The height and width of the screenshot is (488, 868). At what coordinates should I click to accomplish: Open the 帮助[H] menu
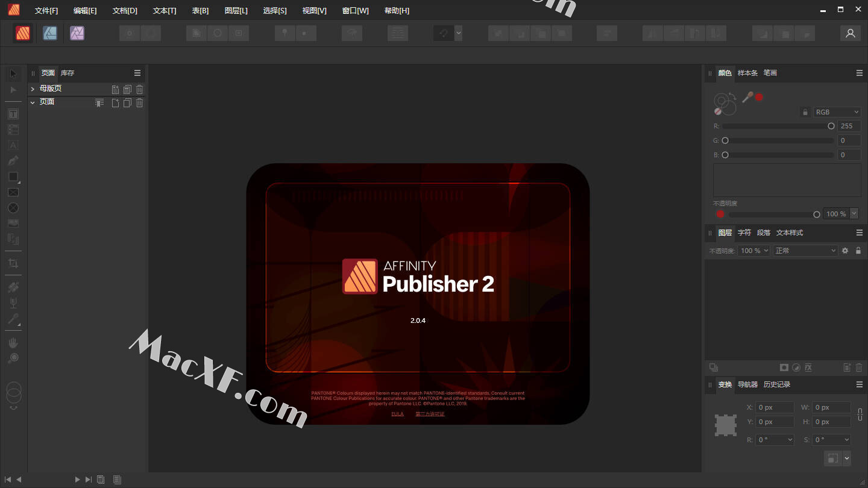pos(397,11)
